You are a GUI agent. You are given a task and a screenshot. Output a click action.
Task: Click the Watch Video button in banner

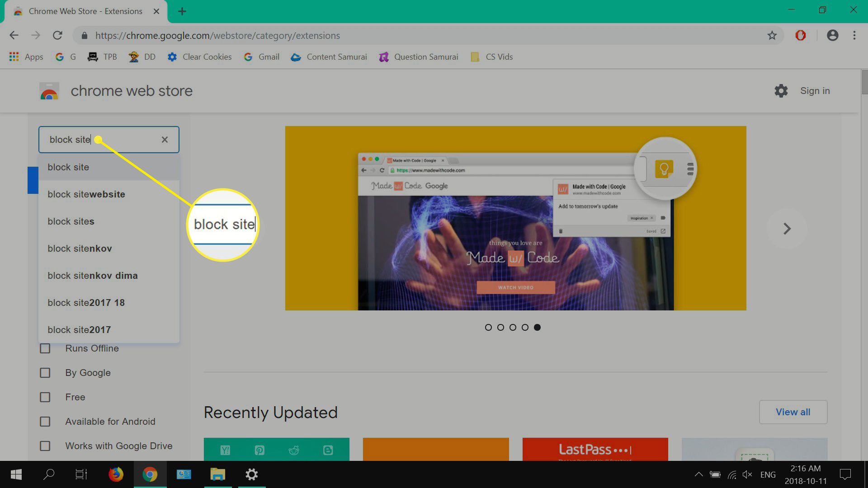pyautogui.click(x=516, y=287)
